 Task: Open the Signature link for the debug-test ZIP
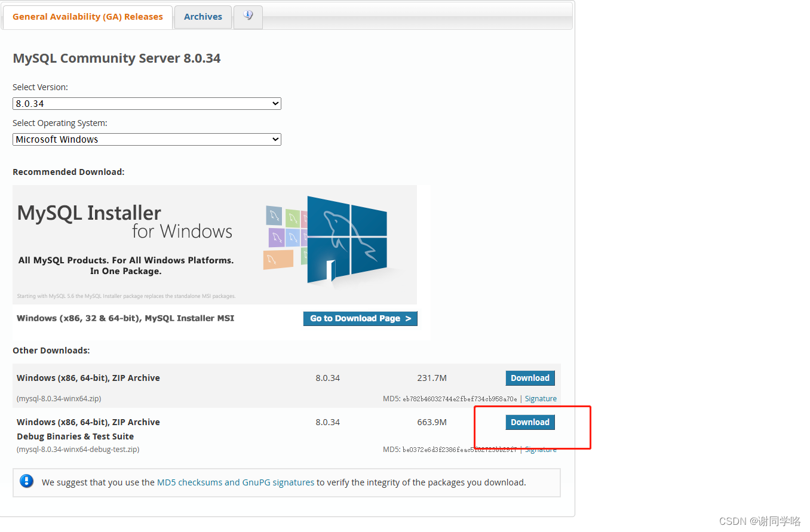coord(540,449)
